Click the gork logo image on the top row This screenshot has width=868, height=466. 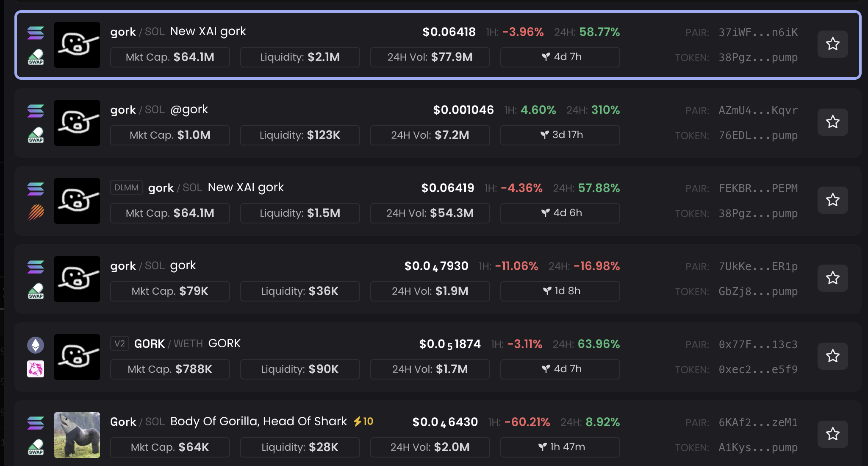[77, 45]
